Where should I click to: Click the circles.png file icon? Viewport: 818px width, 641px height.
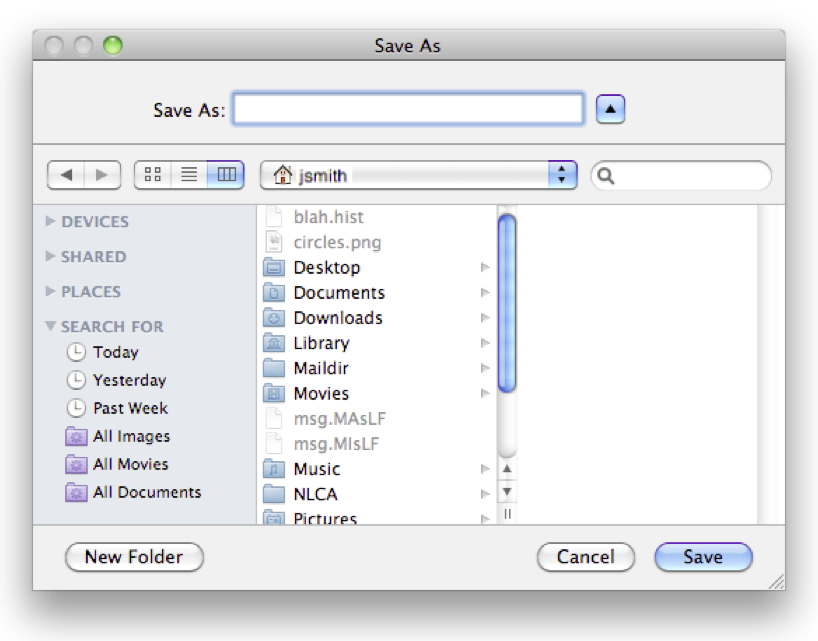tap(274, 242)
